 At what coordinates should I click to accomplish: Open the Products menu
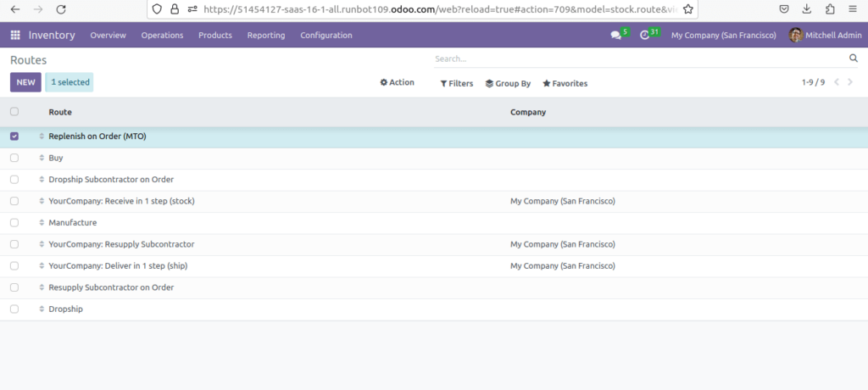point(215,35)
